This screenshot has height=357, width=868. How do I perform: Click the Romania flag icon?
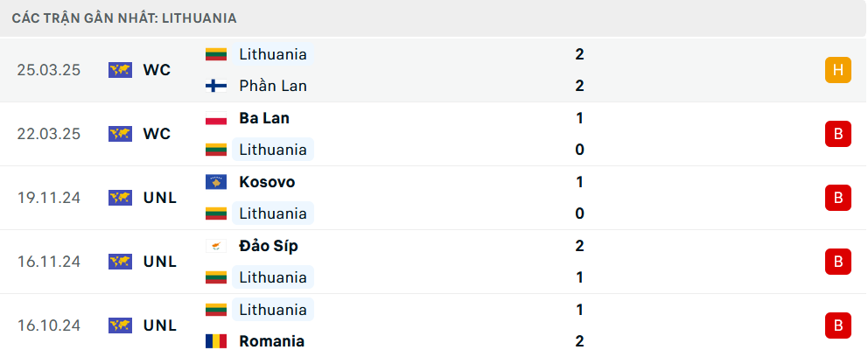(216, 341)
